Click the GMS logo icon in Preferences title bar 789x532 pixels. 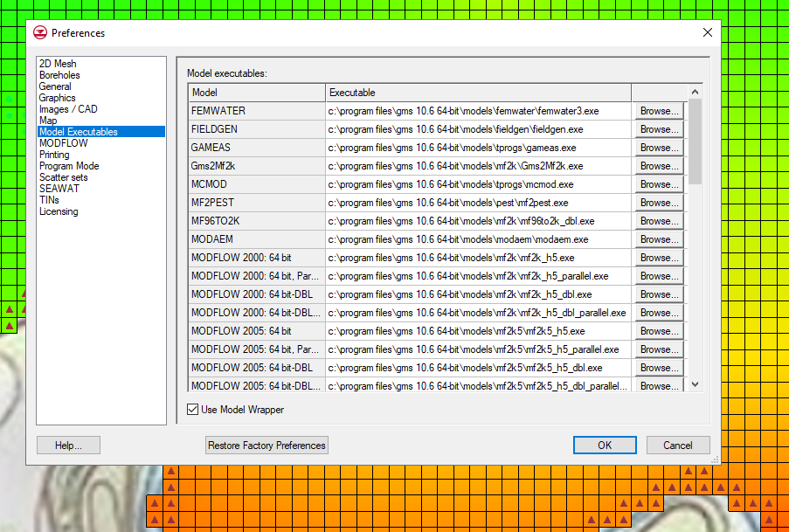(x=39, y=32)
